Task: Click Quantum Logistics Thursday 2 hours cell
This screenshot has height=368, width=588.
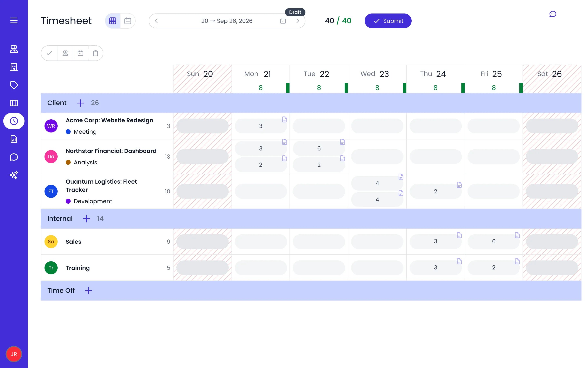Action: pos(435,191)
